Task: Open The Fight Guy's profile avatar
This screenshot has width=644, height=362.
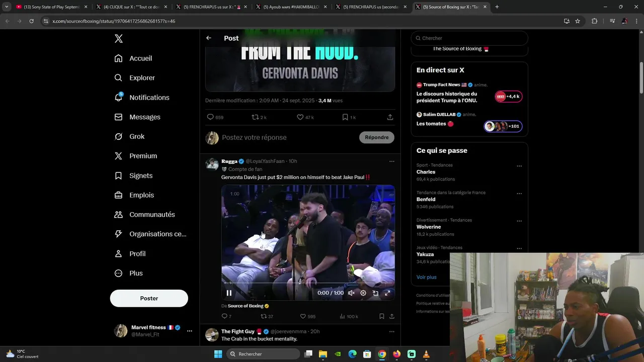Action: tap(212, 335)
